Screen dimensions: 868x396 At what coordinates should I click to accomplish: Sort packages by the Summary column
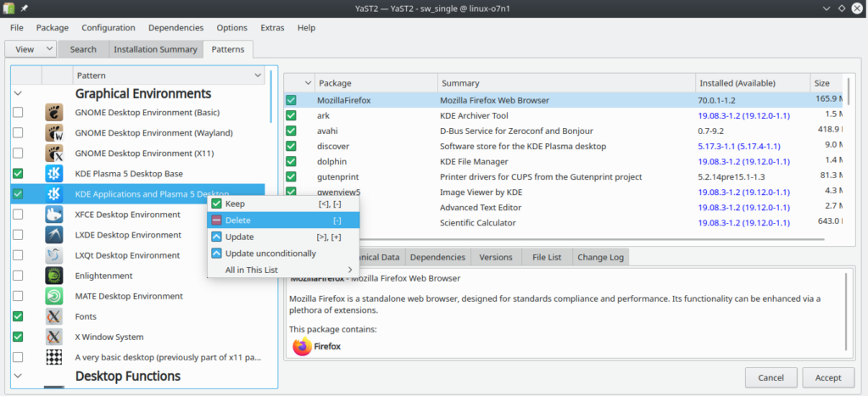click(x=566, y=83)
